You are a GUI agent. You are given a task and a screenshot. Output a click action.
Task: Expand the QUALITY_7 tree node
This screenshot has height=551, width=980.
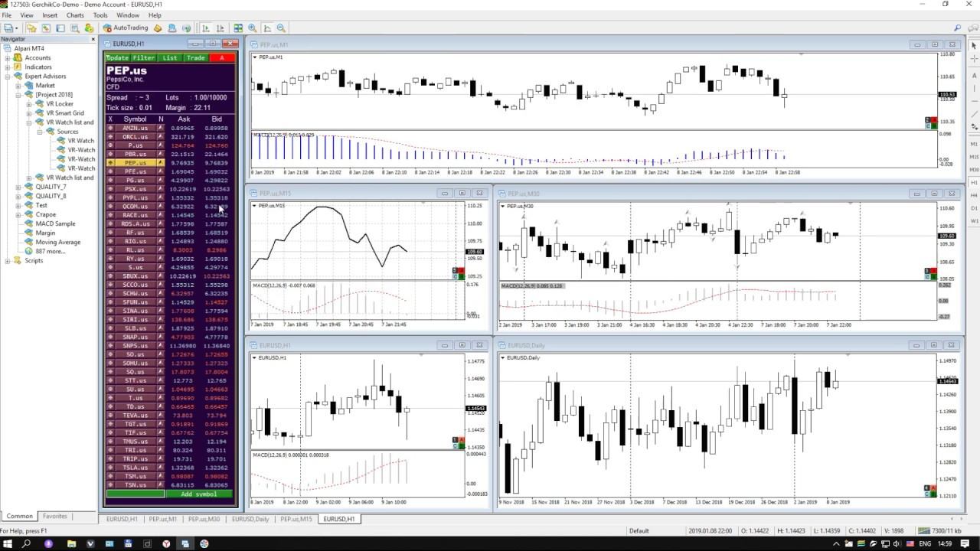[x=18, y=187]
